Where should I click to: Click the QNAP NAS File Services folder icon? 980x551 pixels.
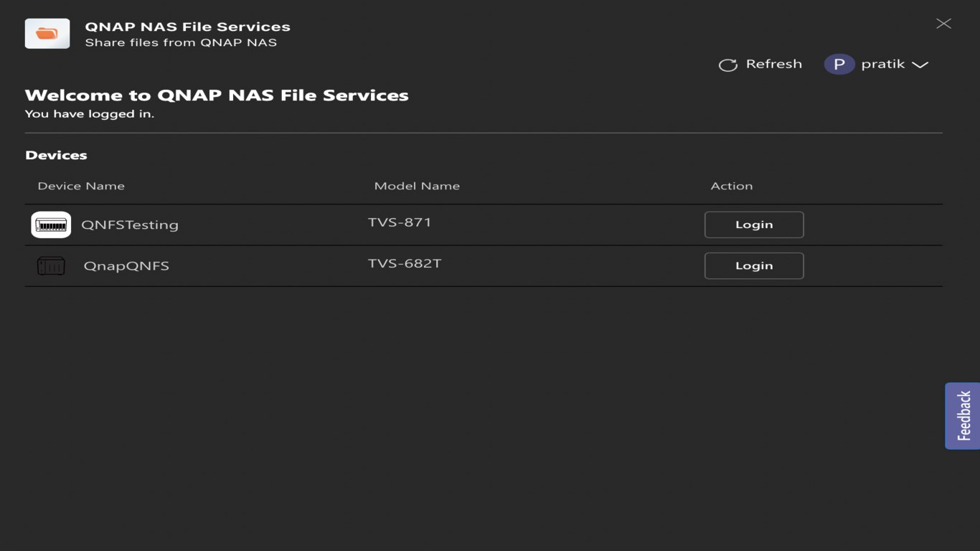(47, 34)
